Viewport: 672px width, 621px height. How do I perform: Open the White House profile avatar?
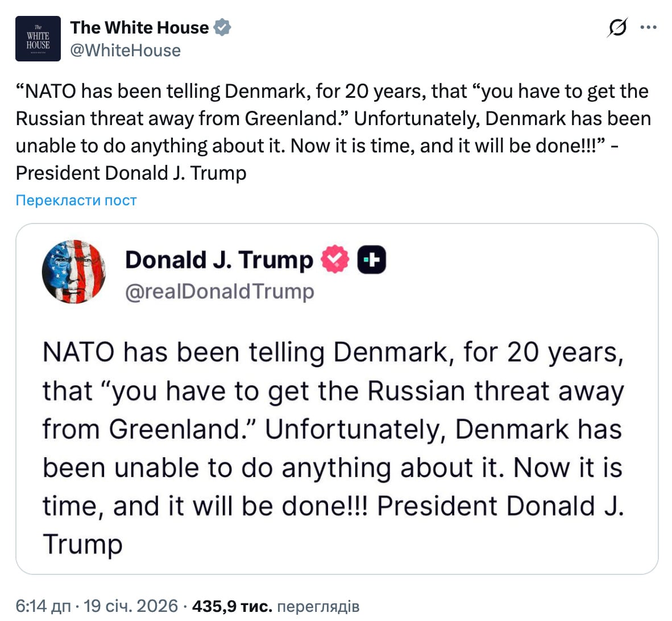coord(38,39)
